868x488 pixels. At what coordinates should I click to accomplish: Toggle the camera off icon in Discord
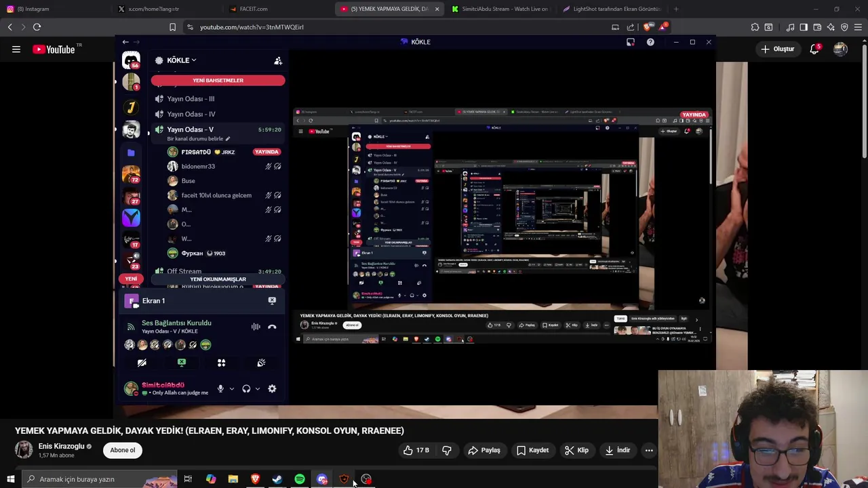coord(142,363)
